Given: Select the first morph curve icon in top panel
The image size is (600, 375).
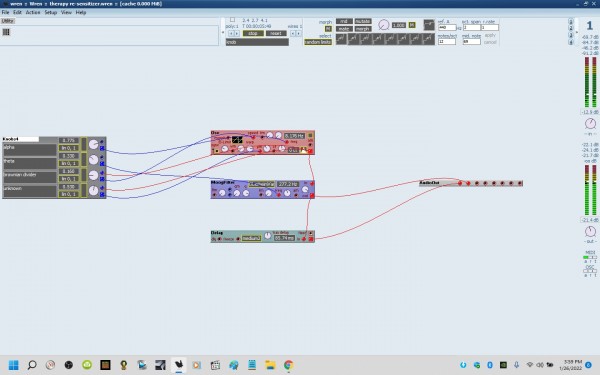Looking at the screenshot, I should [341, 39].
